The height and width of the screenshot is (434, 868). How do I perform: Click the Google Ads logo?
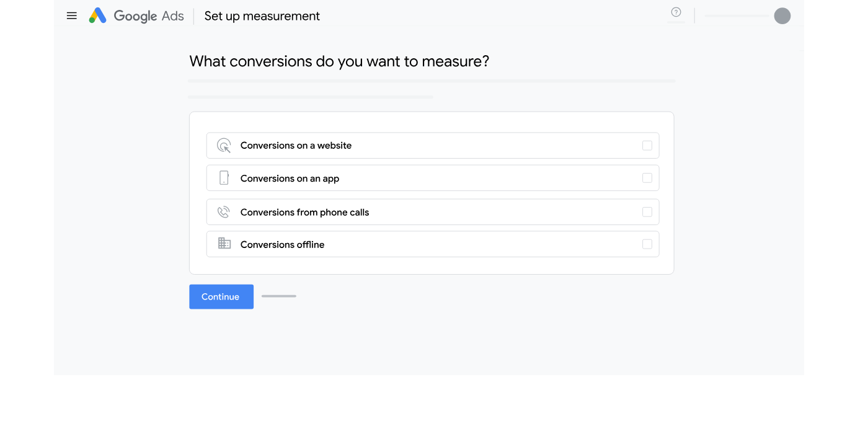136,16
